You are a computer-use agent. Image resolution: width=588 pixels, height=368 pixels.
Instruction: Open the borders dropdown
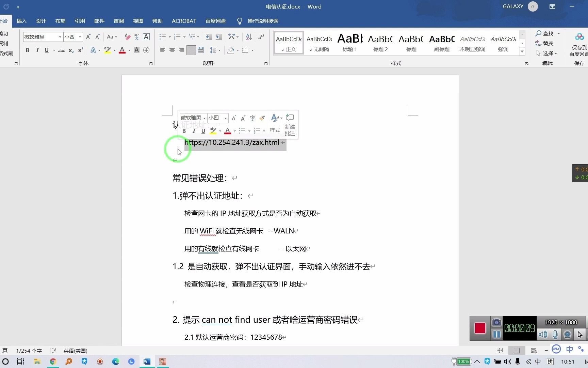tap(252, 50)
